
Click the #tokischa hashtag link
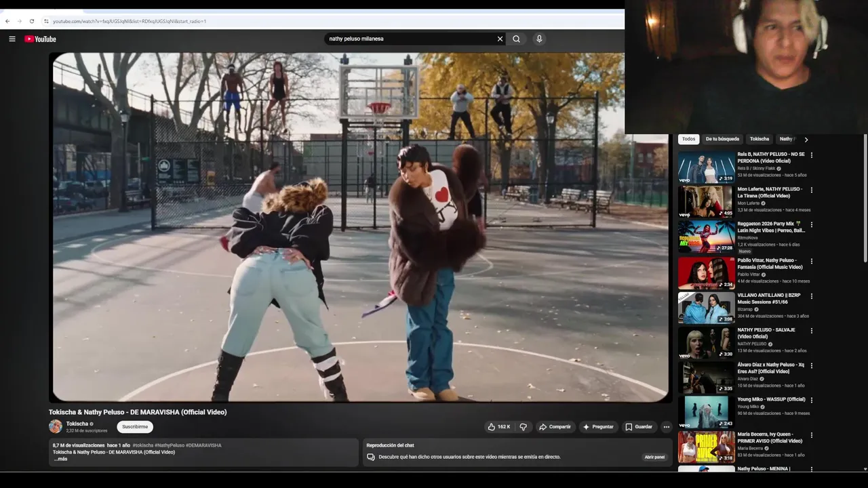pyautogui.click(x=142, y=445)
